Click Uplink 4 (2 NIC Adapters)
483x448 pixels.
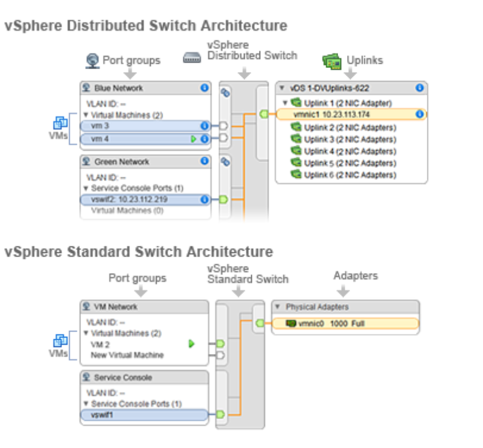[x=350, y=151]
